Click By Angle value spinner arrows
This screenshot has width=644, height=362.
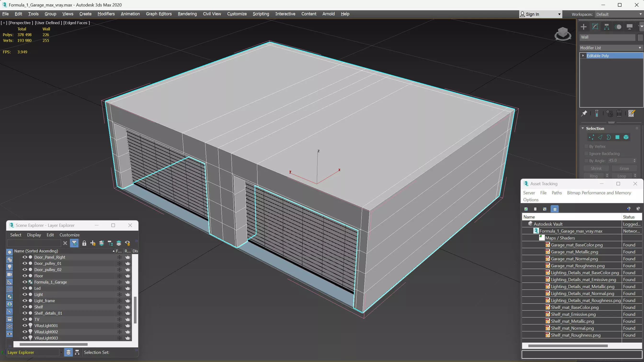pyautogui.click(x=634, y=161)
